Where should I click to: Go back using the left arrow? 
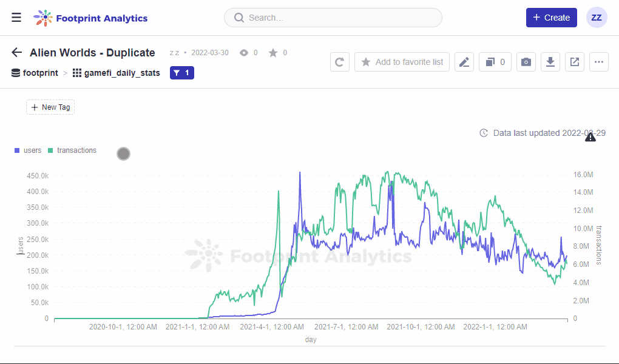point(17,53)
